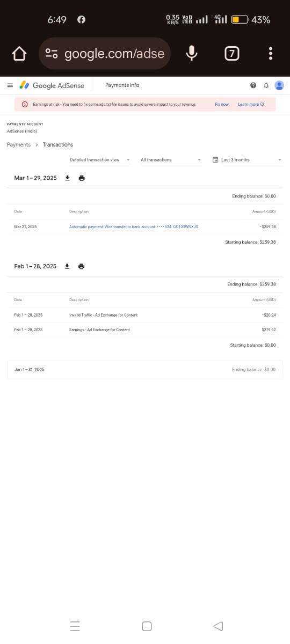Tap the microphone voice search icon
This screenshot has height=644, width=290.
pos(191,54)
